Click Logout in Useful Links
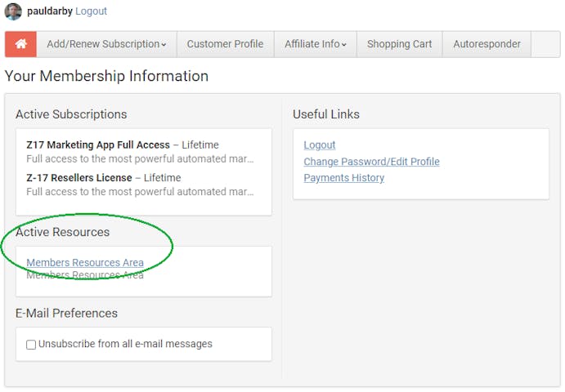 (320, 145)
